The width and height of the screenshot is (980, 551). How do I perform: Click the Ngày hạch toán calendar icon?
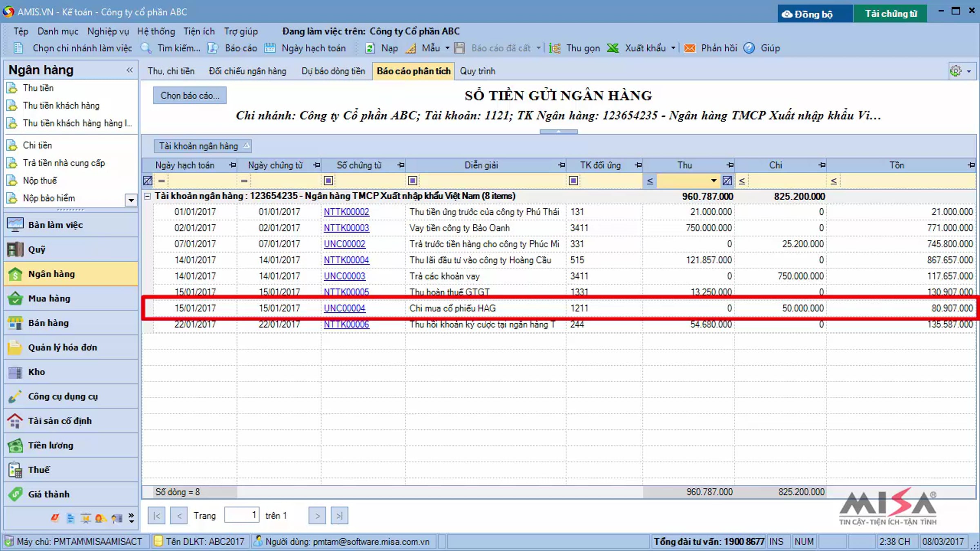pyautogui.click(x=269, y=48)
